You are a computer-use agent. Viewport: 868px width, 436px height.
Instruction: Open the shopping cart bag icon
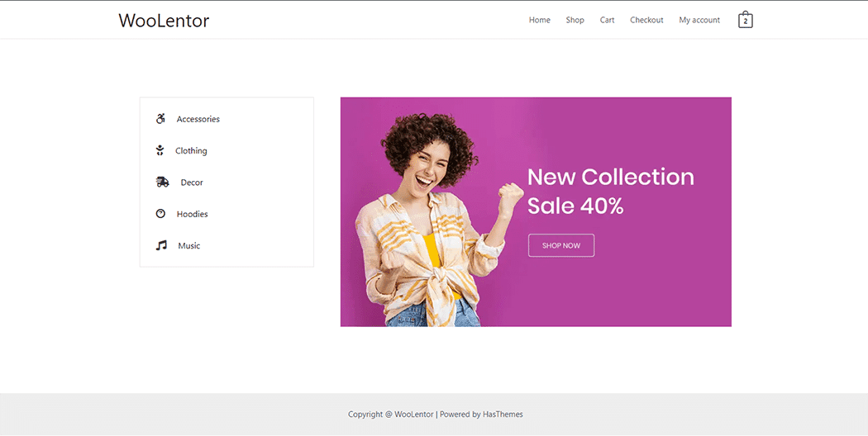coord(745,20)
